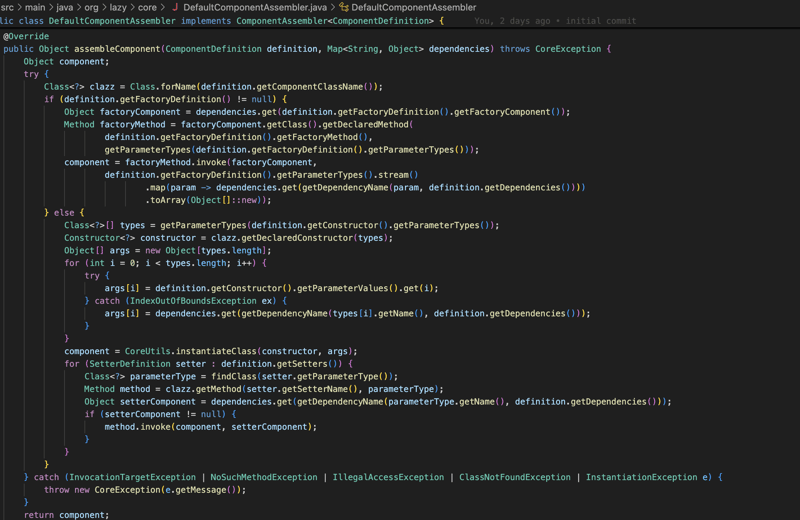Image resolution: width=800 pixels, height=520 pixels.
Task: Click the class symbol icon in breadcrumbs
Action: click(343, 7)
